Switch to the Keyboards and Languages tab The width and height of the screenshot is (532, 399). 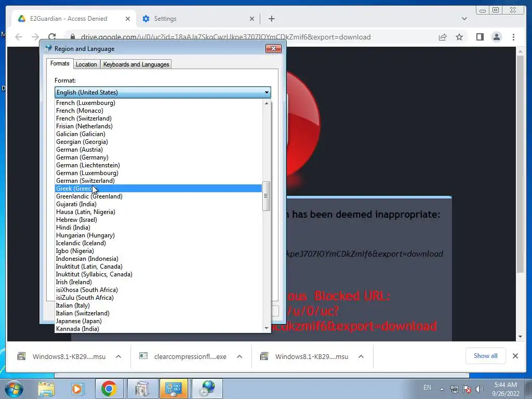pos(136,64)
